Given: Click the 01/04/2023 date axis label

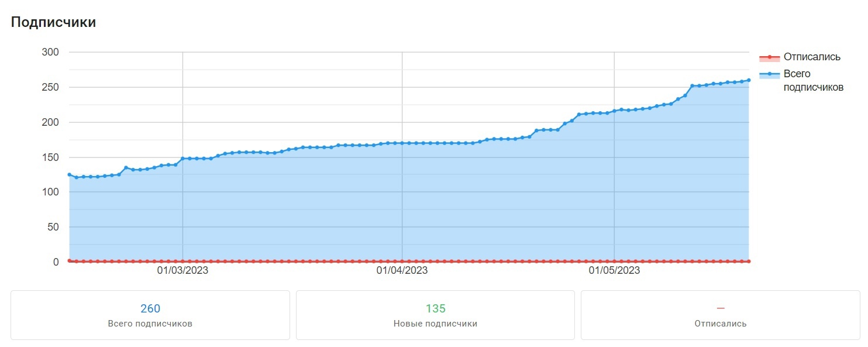Looking at the screenshot, I should tap(402, 270).
